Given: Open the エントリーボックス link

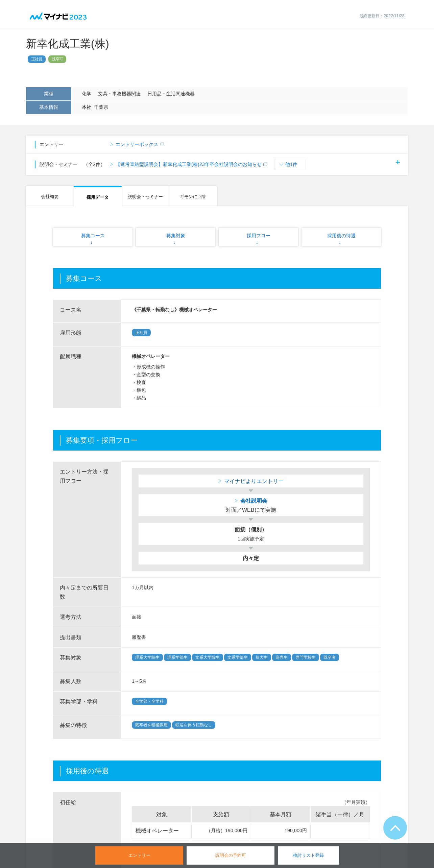Looking at the screenshot, I should [137, 144].
